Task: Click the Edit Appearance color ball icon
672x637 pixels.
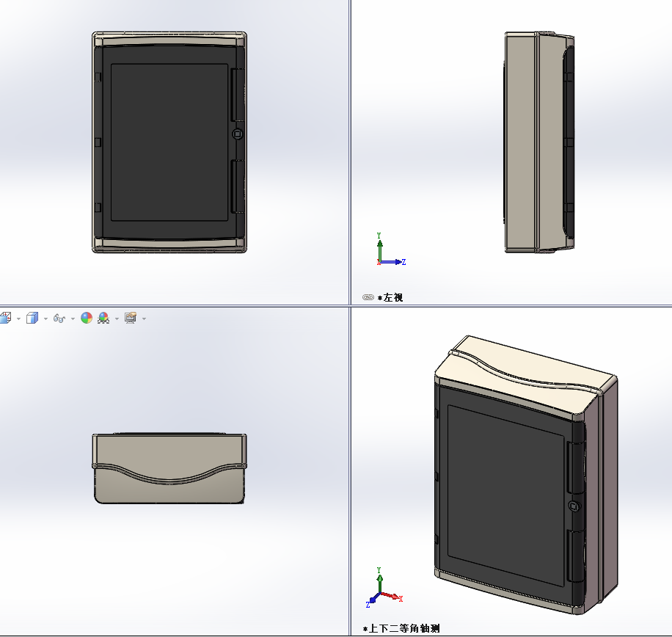Action: [x=87, y=318]
